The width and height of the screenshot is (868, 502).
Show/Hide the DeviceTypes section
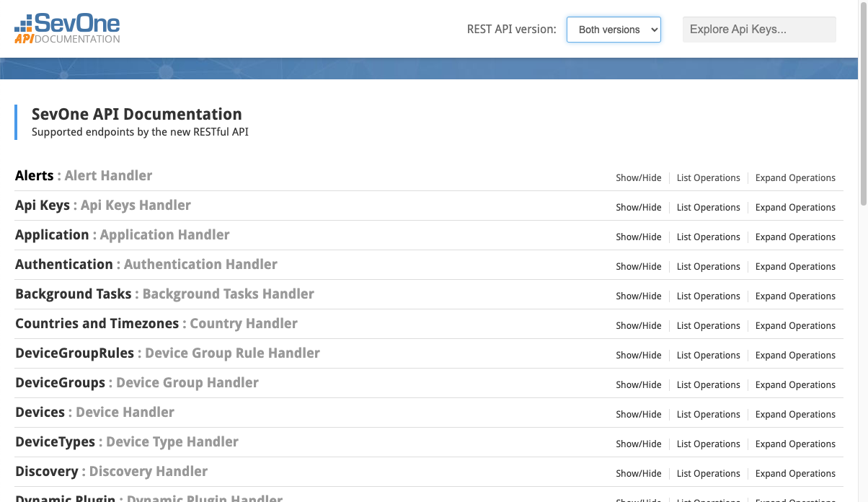pos(639,444)
